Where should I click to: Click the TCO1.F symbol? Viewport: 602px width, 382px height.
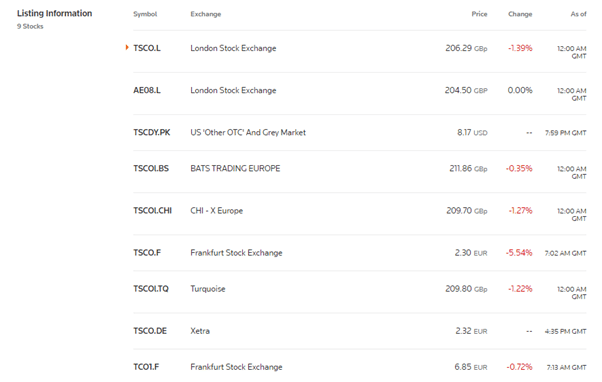click(146, 367)
